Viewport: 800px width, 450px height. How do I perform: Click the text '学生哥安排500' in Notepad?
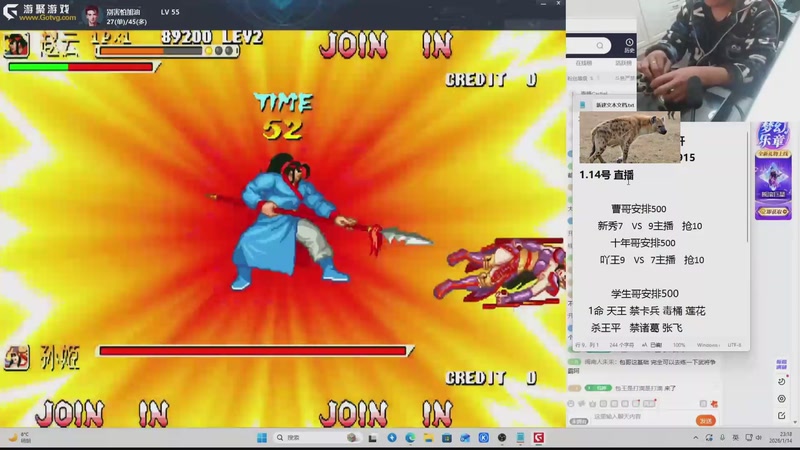[x=645, y=293]
